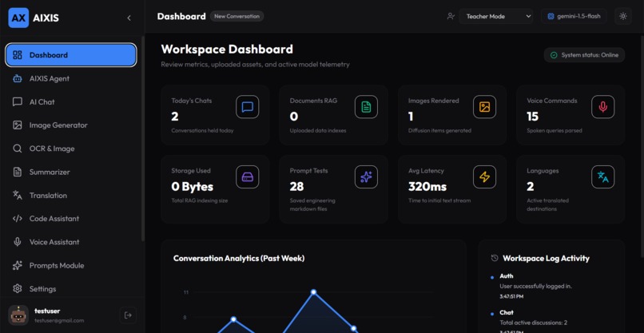Screen dimensions: 644x333
Task: Click 'Total active discussions: 2' log entry
Action: tap(533, 323)
